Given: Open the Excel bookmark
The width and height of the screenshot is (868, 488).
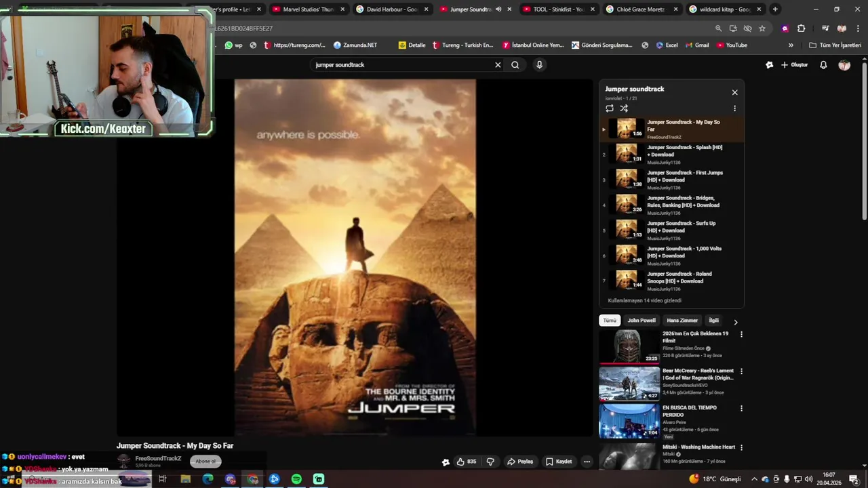Looking at the screenshot, I should 667,45.
